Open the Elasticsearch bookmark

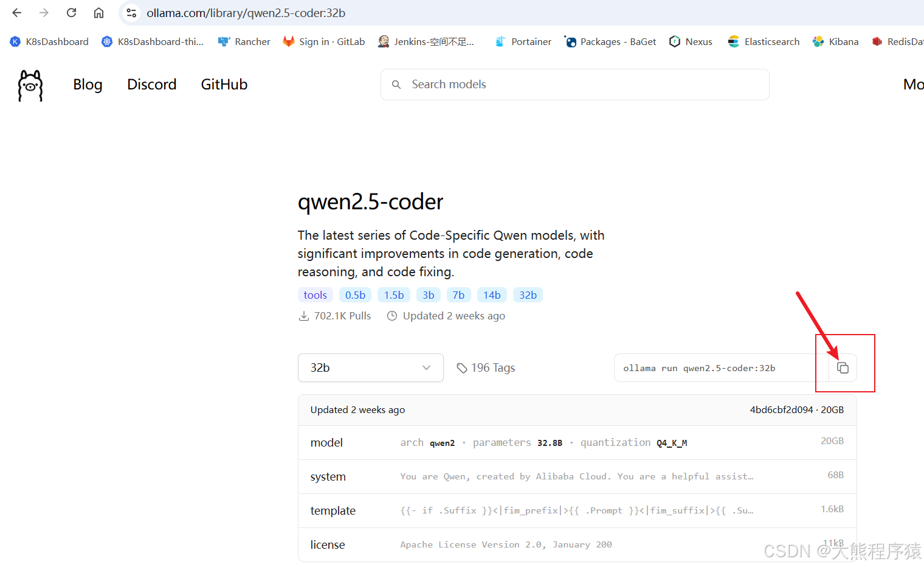[x=764, y=41]
